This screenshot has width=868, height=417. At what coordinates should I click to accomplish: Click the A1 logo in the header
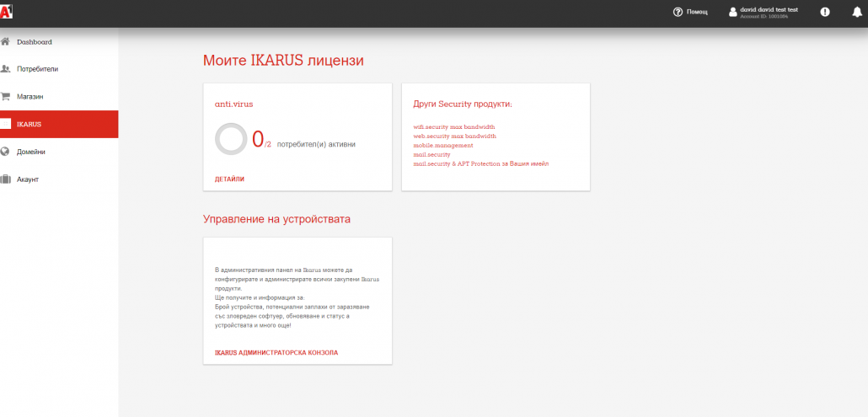[x=6, y=12]
